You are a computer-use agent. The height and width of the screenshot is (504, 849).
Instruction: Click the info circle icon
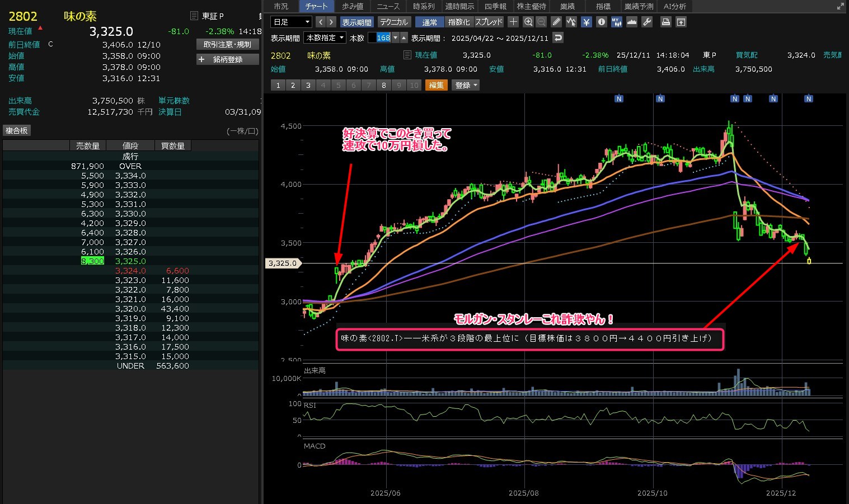[x=602, y=22]
